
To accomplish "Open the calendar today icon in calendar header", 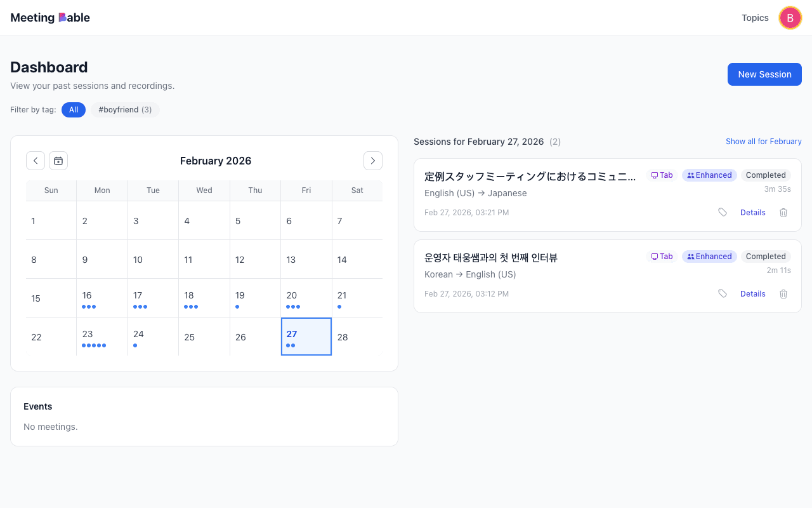I will [58, 161].
